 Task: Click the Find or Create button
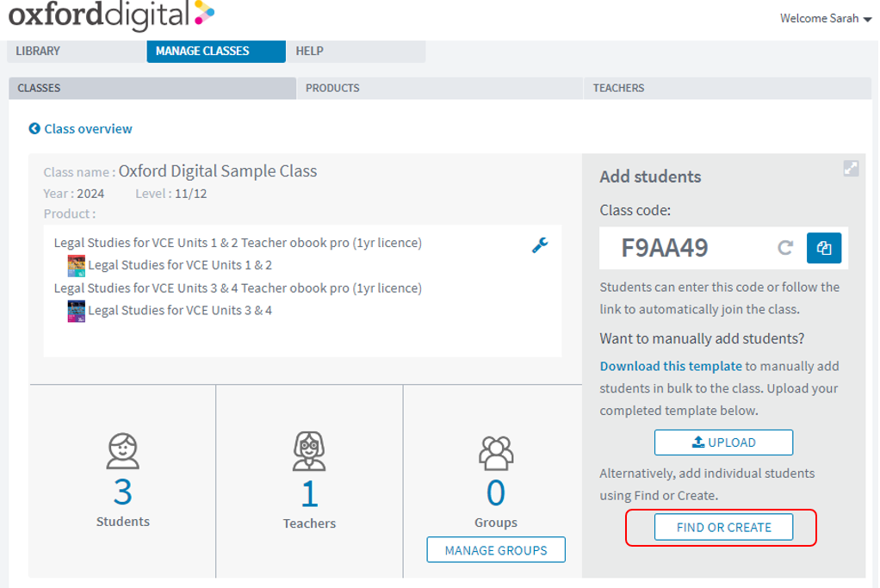coord(723,528)
